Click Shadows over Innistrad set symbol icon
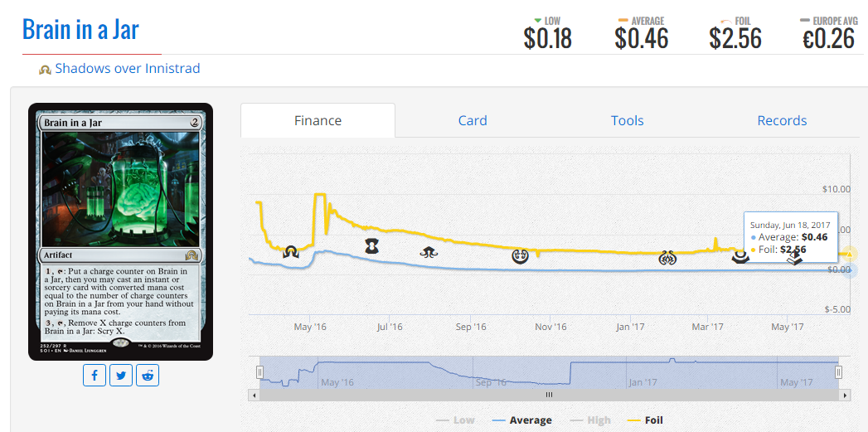The width and height of the screenshot is (868, 432). (x=45, y=70)
